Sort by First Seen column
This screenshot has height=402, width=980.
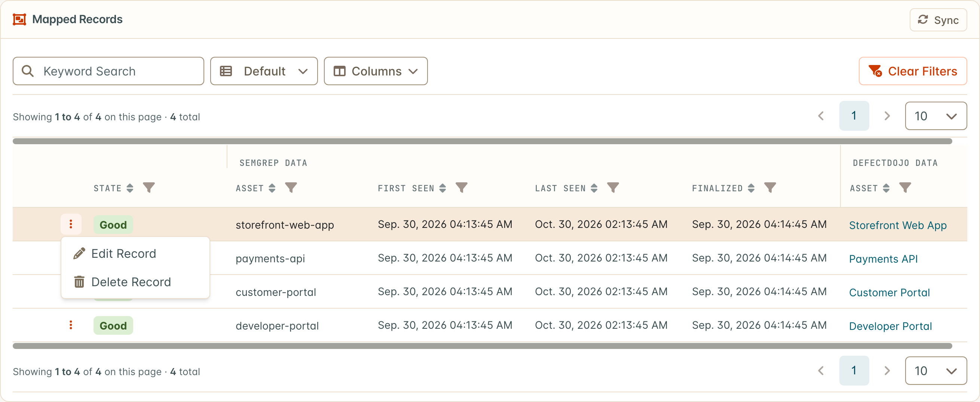(442, 188)
